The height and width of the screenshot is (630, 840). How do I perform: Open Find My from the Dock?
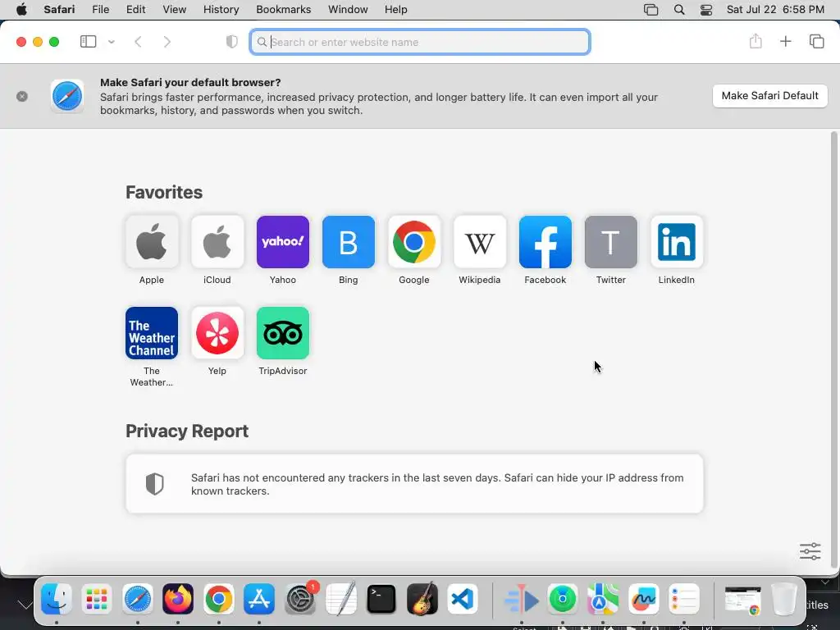pyautogui.click(x=563, y=598)
